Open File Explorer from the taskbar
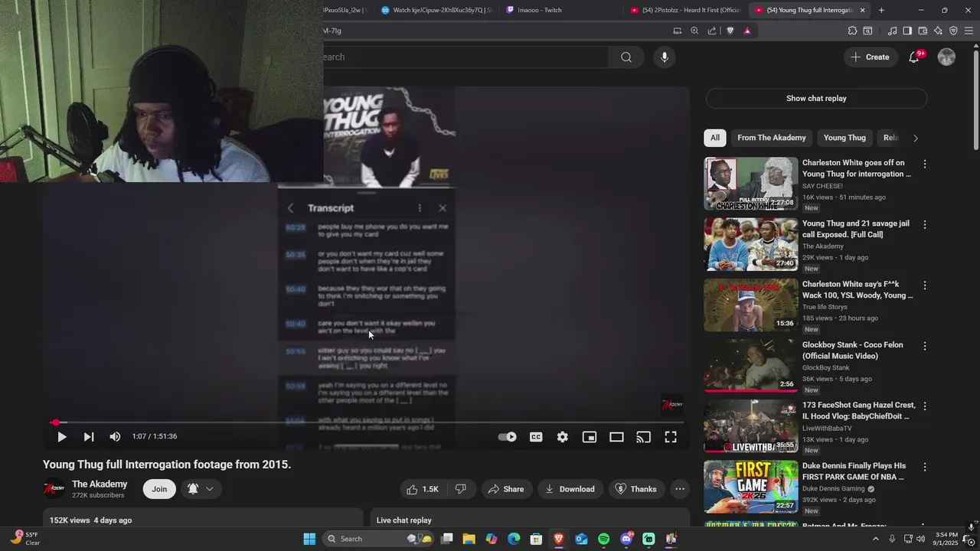Screen dimensions: 980x551 (469, 539)
